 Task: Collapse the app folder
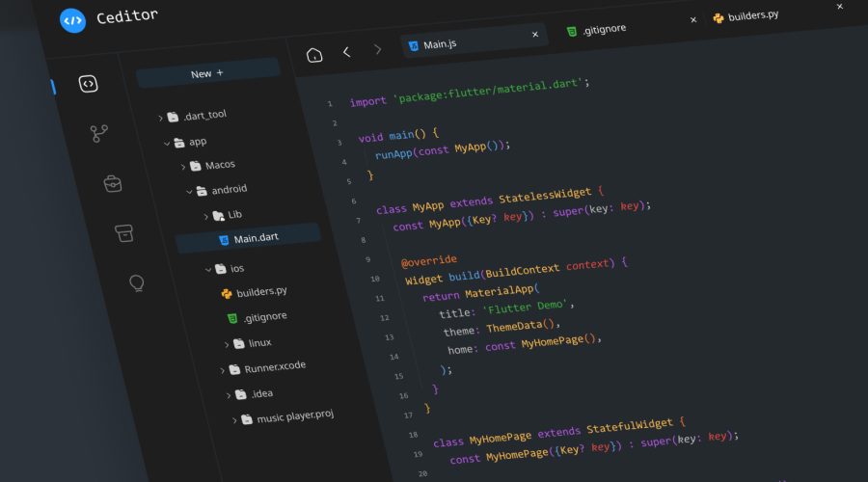tap(168, 143)
